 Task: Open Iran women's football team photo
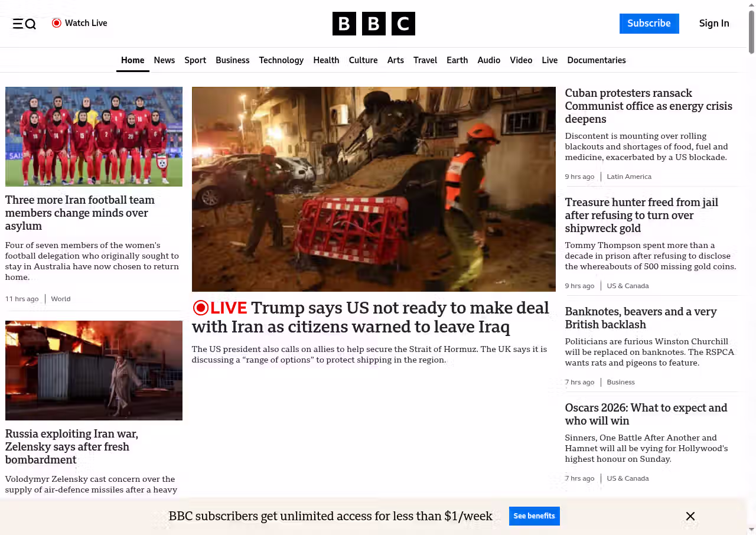tap(94, 136)
